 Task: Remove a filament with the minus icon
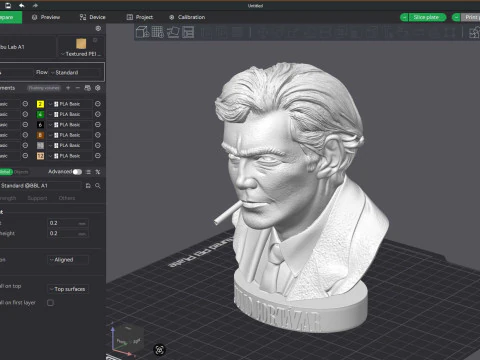tap(78, 88)
